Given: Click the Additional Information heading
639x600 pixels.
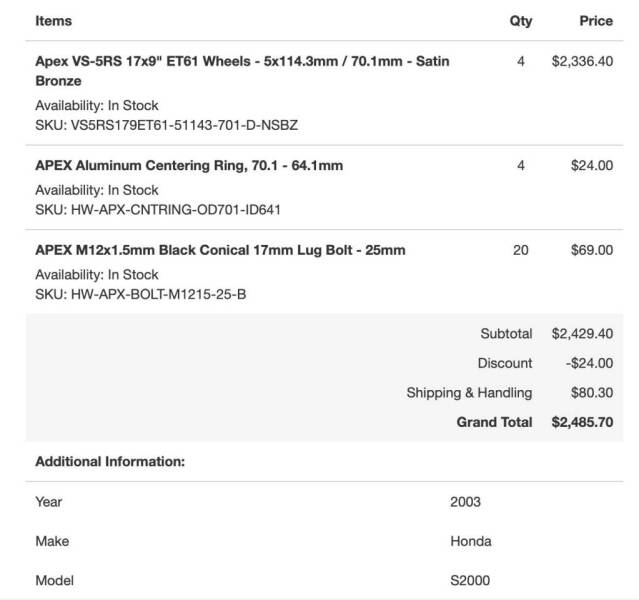Looking at the screenshot, I should pos(110,461).
